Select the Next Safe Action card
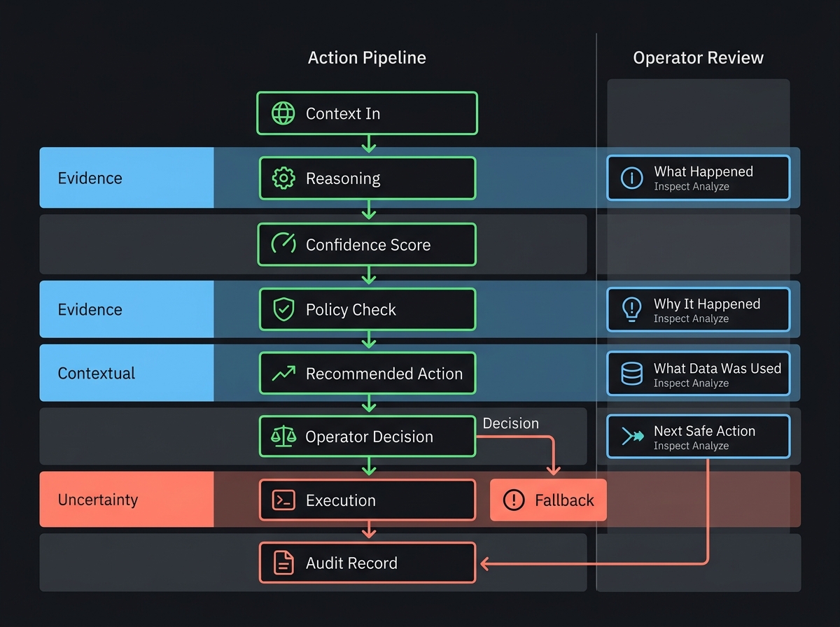The height and width of the screenshot is (627, 840). coord(698,436)
